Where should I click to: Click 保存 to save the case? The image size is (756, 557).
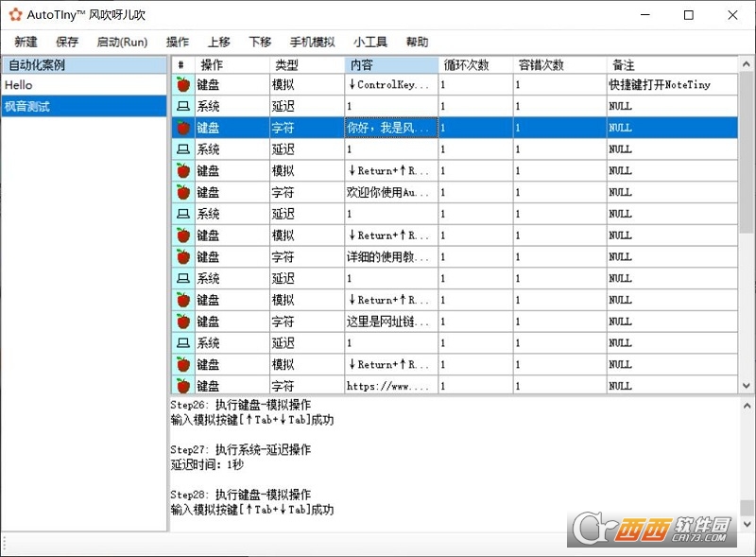(67, 43)
